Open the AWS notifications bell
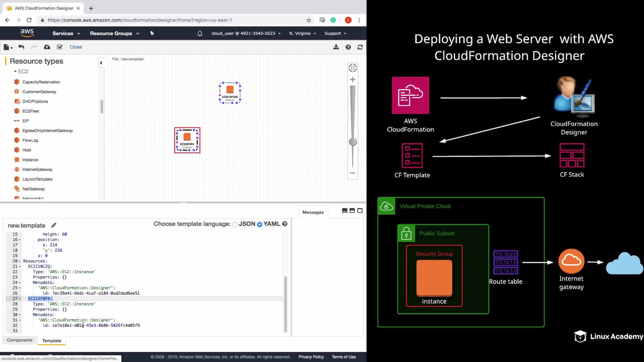Image resolution: width=644 pixels, height=362 pixels. (200, 34)
